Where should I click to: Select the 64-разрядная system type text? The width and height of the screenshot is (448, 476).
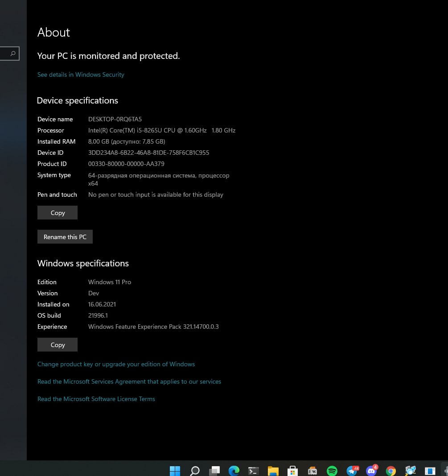tap(159, 179)
